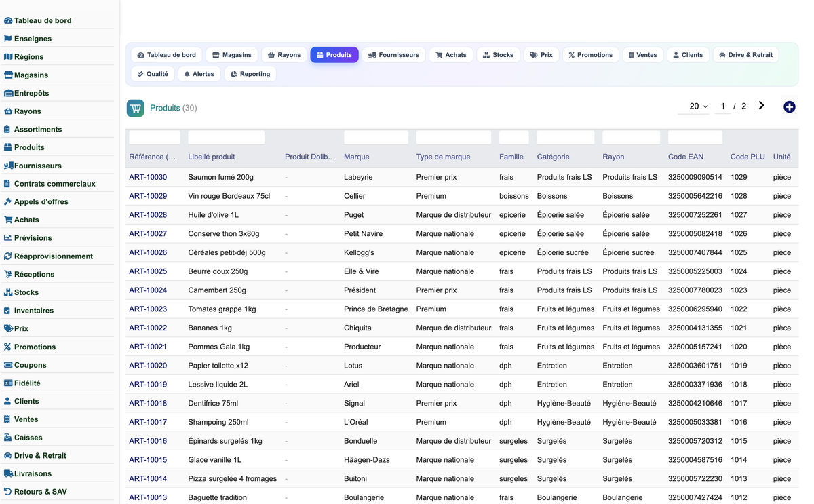Select the Häagen-Dazs brand cell
This screenshot has width=814, height=504.
point(367,459)
